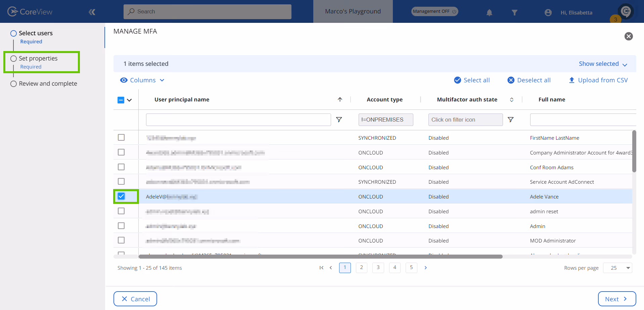Click the Next button
This screenshot has height=310, width=644.
616,299
